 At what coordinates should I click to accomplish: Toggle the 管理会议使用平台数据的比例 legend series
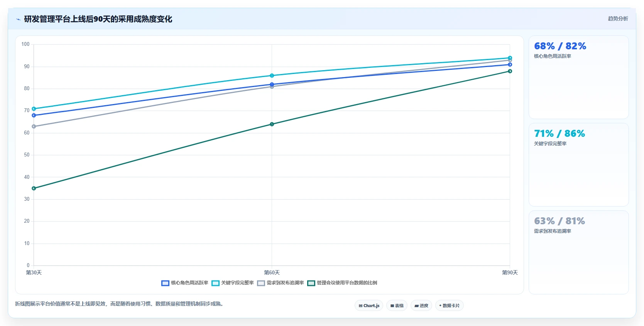click(x=342, y=283)
